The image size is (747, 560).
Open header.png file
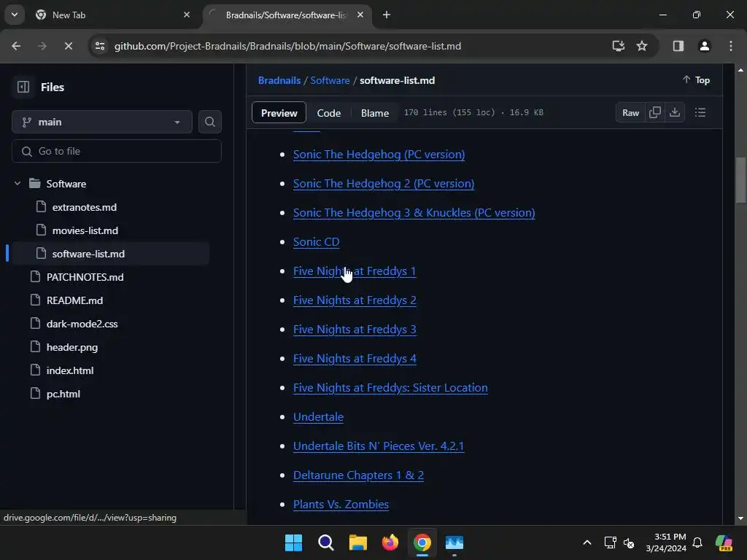(x=72, y=347)
